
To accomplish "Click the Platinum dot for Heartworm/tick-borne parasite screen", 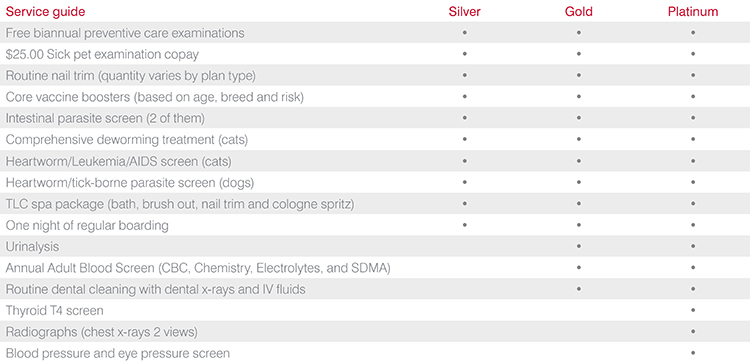I will (x=693, y=182).
